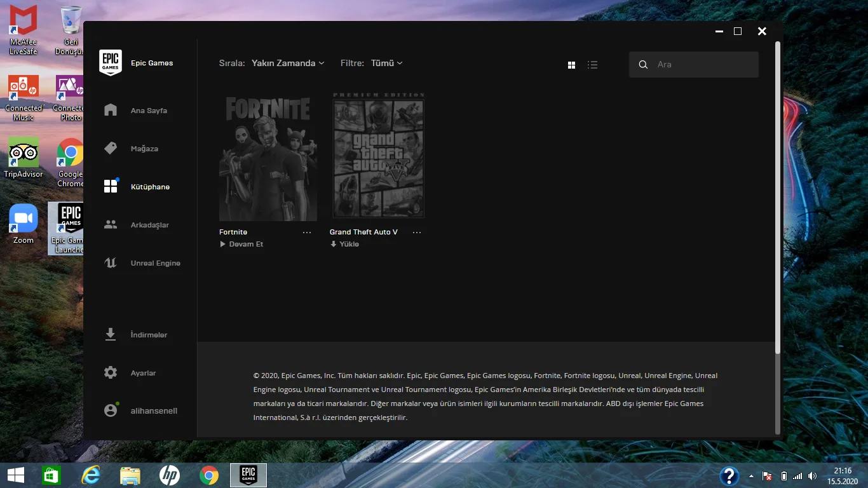Open the Unreal Engine logo icon

point(111,263)
